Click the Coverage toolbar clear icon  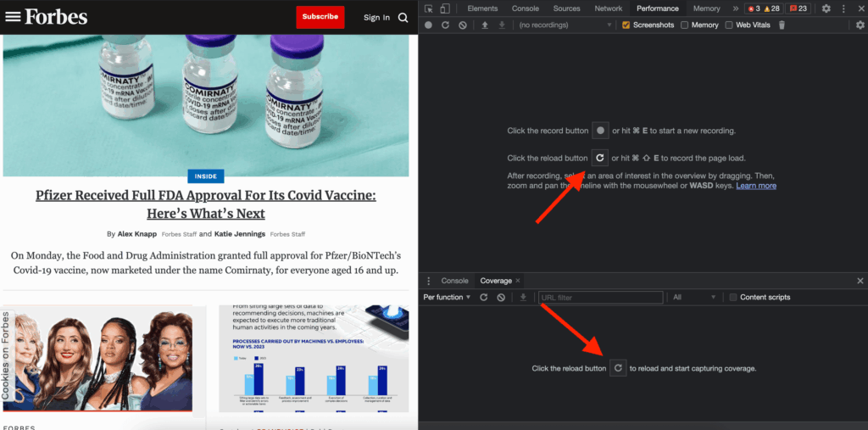tap(501, 298)
